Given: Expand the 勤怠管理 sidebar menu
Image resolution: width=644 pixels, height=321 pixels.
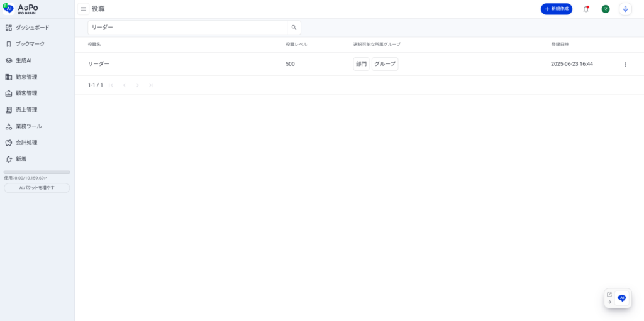Looking at the screenshot, I should pos(26,77).
